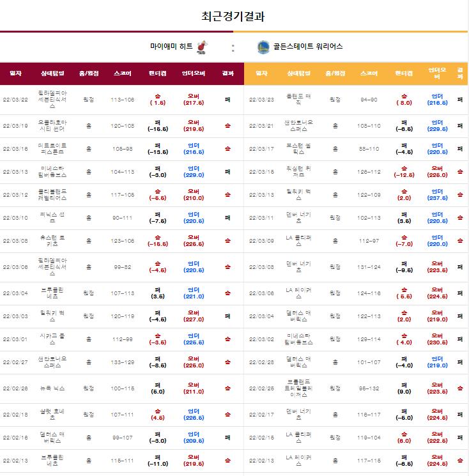Select the 디트로이트 피스톤즈 opponent cell
The image size is (469, 476).
(52, 149)
